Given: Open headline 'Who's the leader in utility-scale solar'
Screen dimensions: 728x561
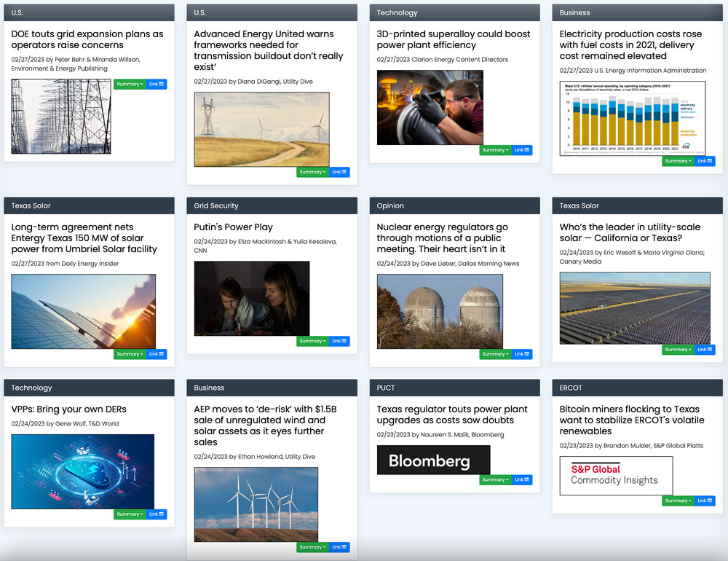Looking at the screenshot, I should (630, 232).
